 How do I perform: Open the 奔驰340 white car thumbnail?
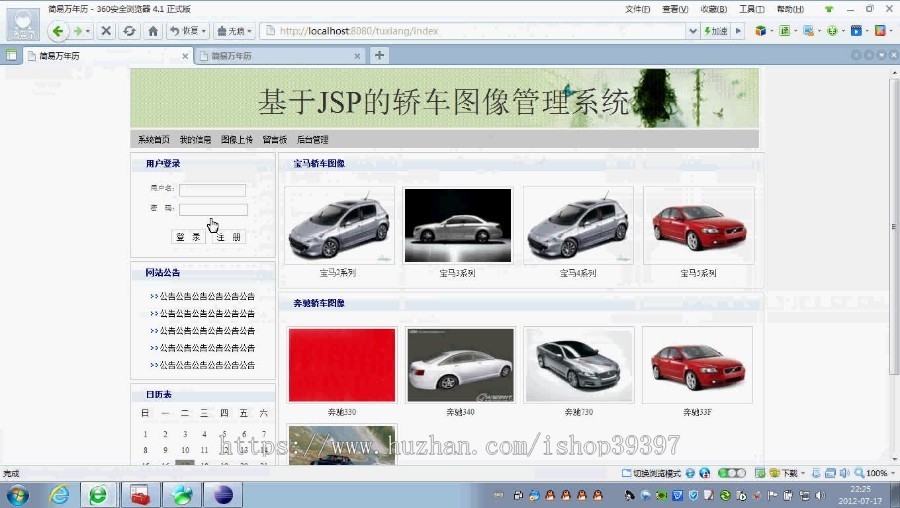[x=460, y=365]
